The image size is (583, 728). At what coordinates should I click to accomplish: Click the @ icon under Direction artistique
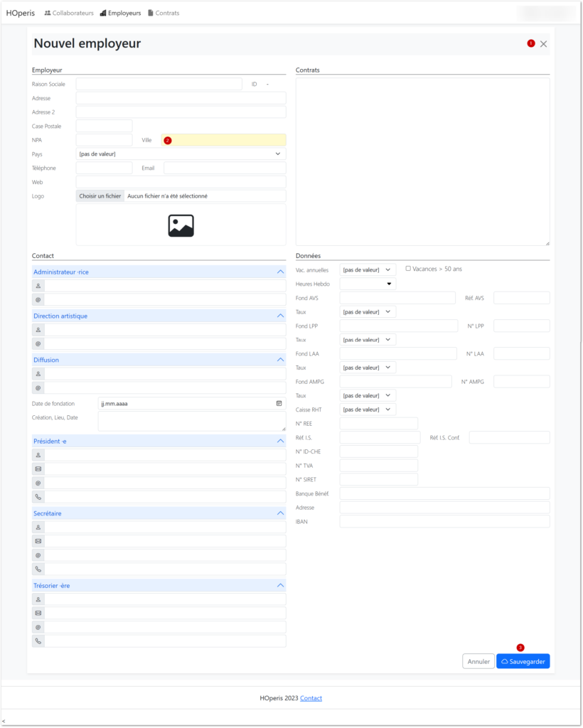38,344
